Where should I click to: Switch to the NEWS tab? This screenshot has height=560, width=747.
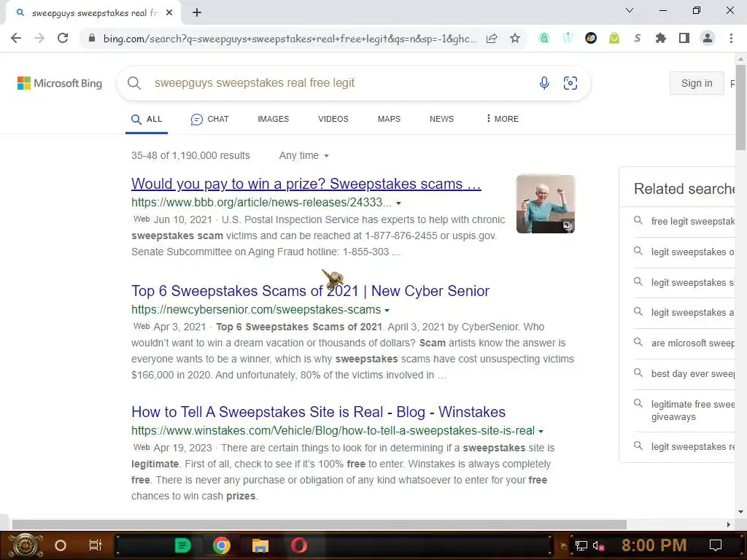pos(441,119)
